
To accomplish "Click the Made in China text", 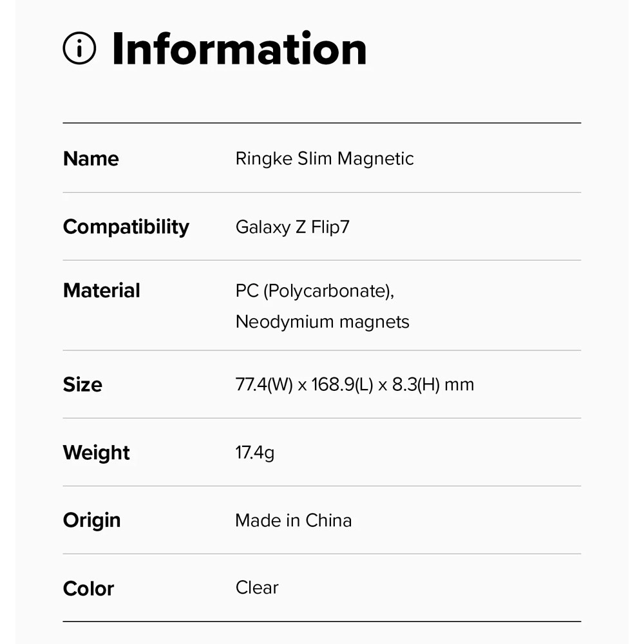I will click(x=293, y=520).
